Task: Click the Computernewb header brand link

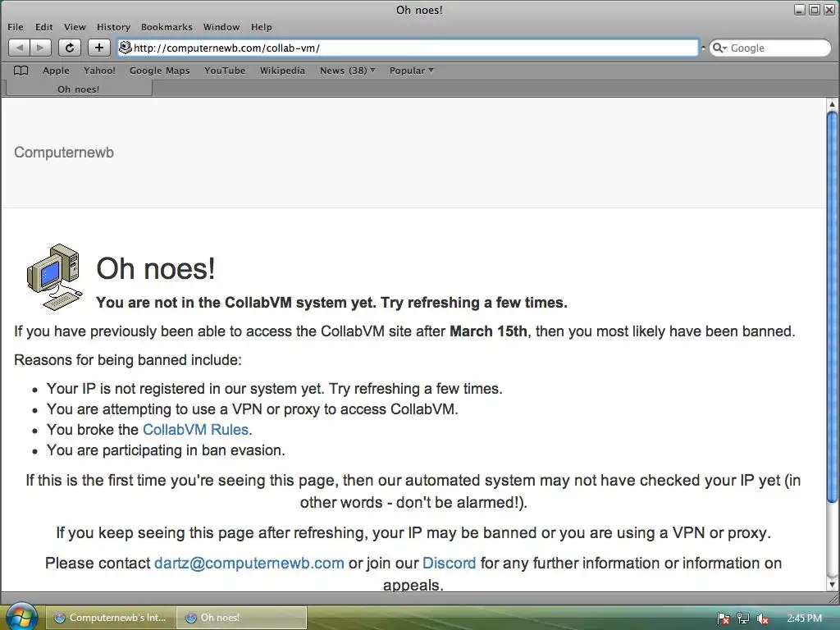Action: 64,152
